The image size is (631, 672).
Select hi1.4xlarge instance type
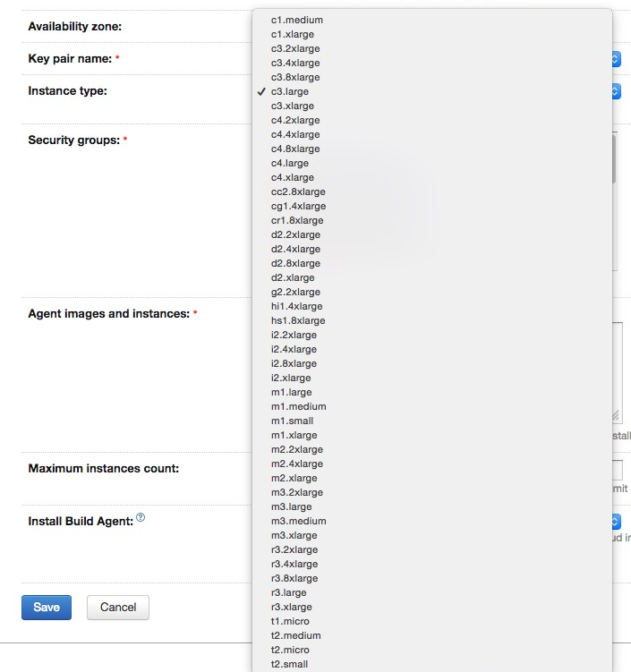432,306
